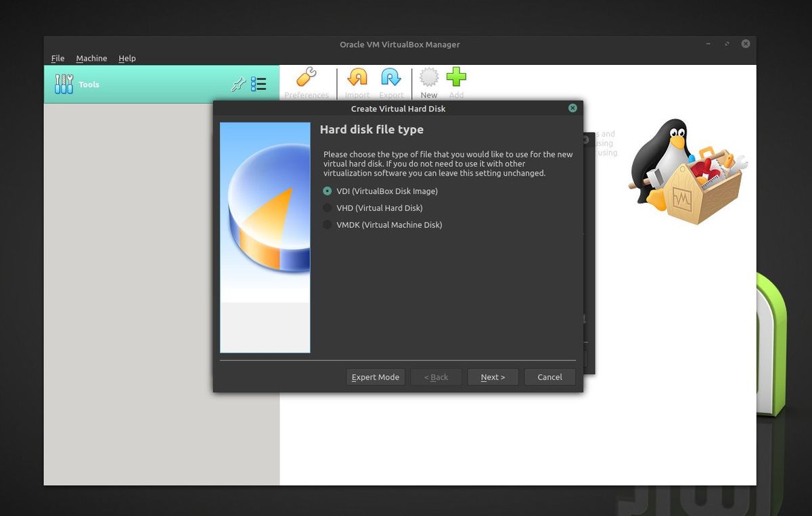Proceed by clicking Next in the dialog

click(x=493, y=377)
